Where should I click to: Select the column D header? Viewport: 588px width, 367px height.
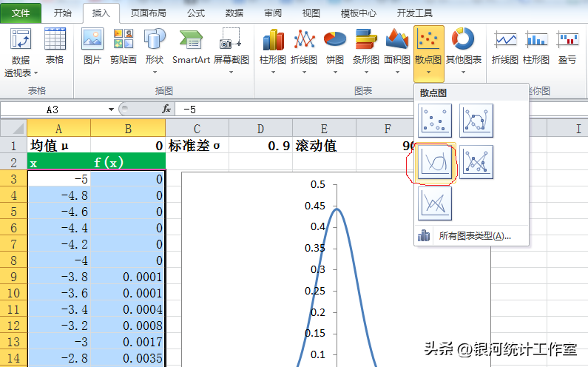pos(260,128)
